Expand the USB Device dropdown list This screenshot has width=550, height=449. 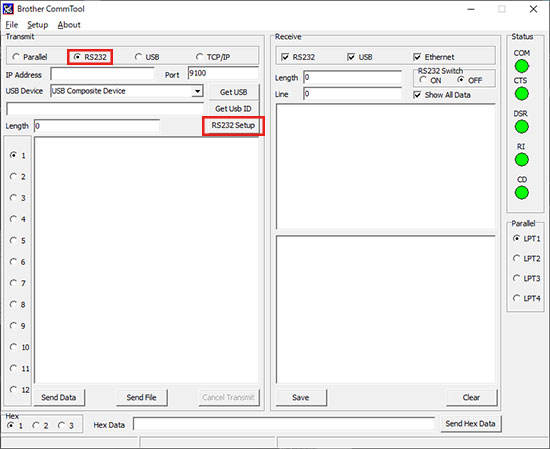(x=197, y=91)
